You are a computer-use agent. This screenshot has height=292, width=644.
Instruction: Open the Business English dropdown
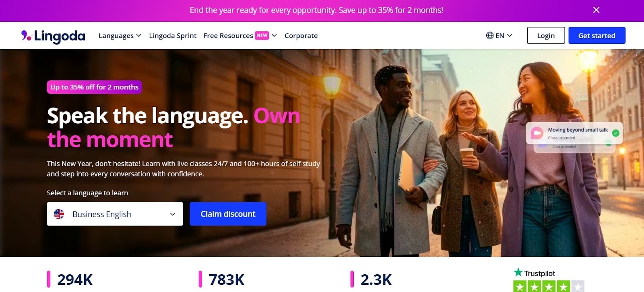pos(115,214)
